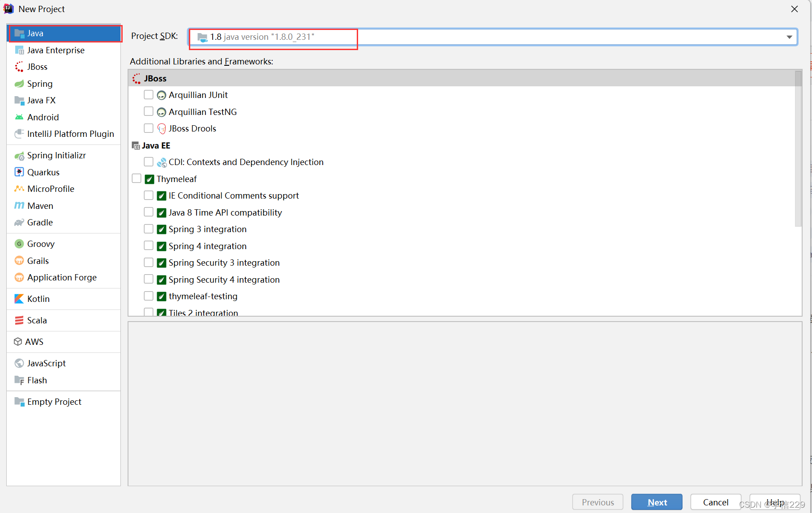This screenshot has width=812, height=513.
Task: Enable the Arquillian JUnit checkbox
Action: 149,95
